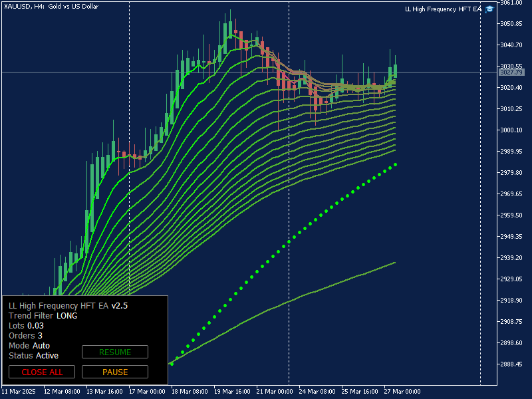Click the Mode Auto text

point(29,345)
